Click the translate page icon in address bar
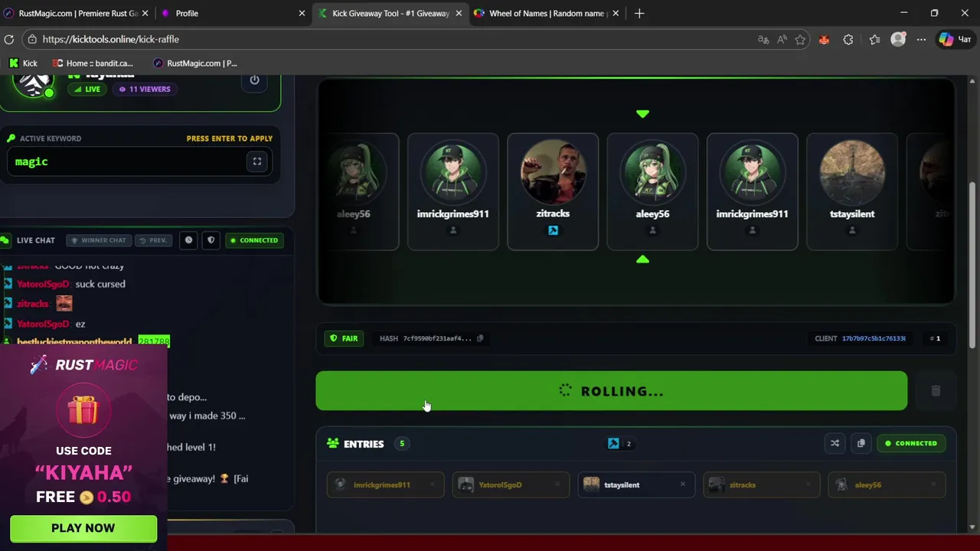Viewport: 980px width, 551px height. coord(763,40)
